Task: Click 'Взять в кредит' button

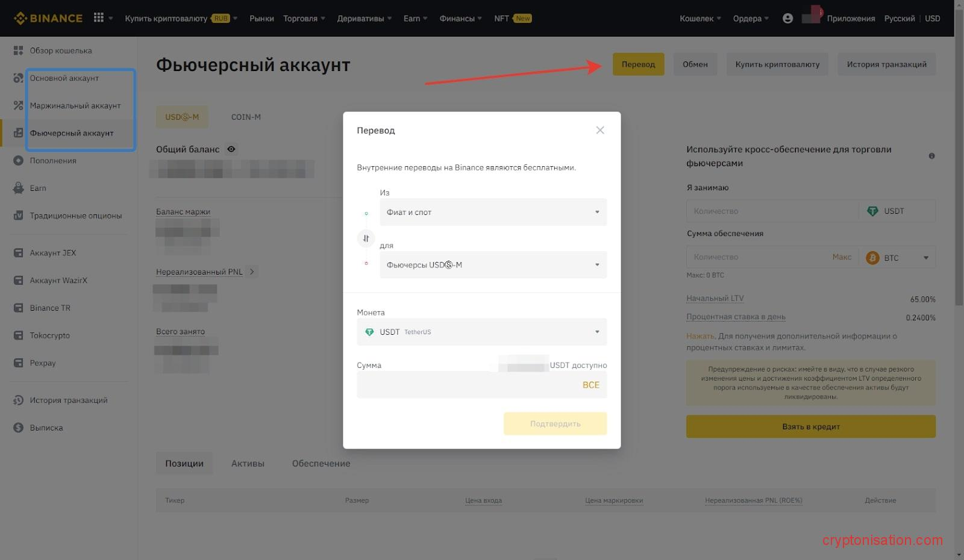Action: 810,426
